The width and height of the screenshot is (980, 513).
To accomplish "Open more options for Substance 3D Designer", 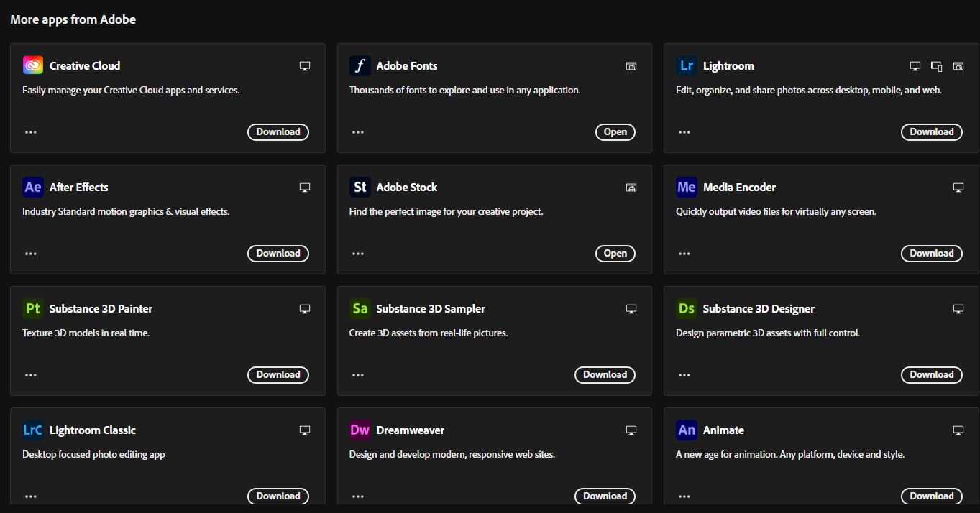I will (684, 375).
